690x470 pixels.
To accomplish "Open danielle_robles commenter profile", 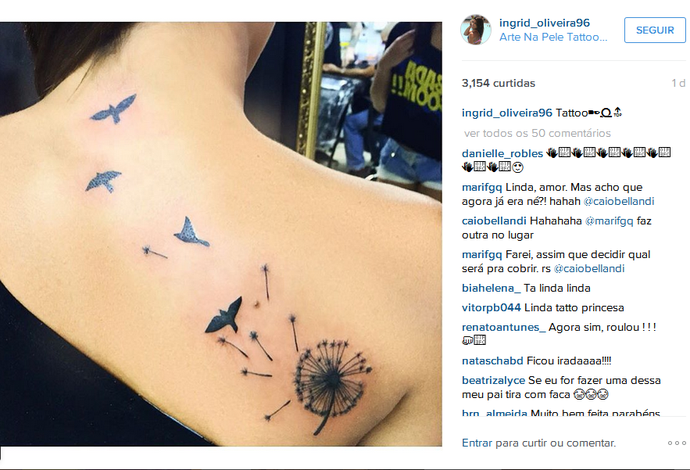I will click(x=502, y=154).
